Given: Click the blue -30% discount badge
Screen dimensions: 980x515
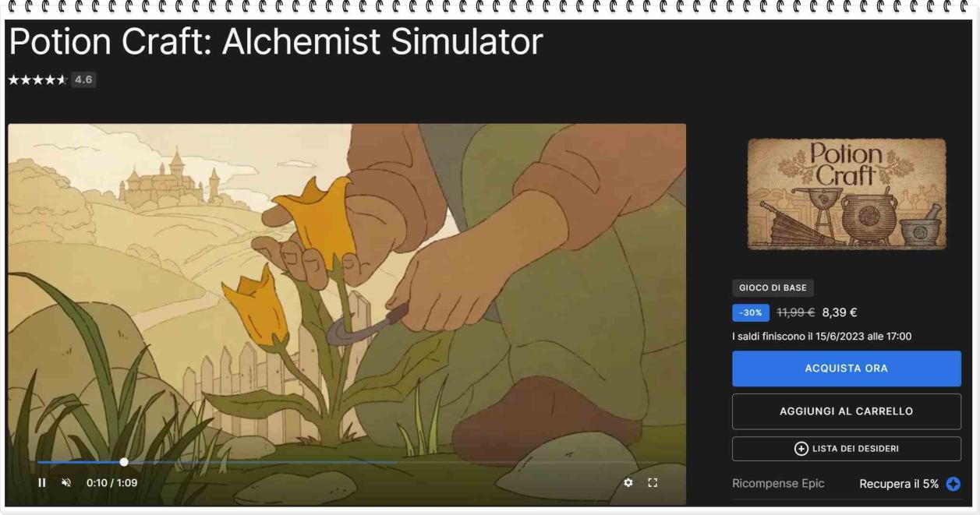Looking at the screenshot, I should click(x=751, y=313).
